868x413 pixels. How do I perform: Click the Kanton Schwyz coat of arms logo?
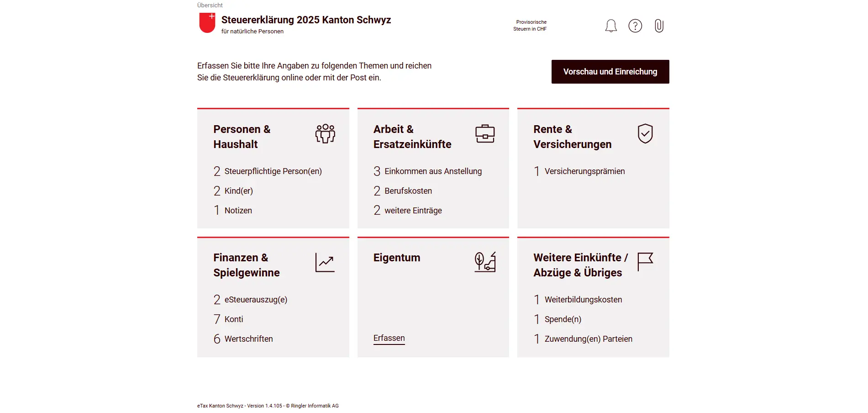pos(206,24)
